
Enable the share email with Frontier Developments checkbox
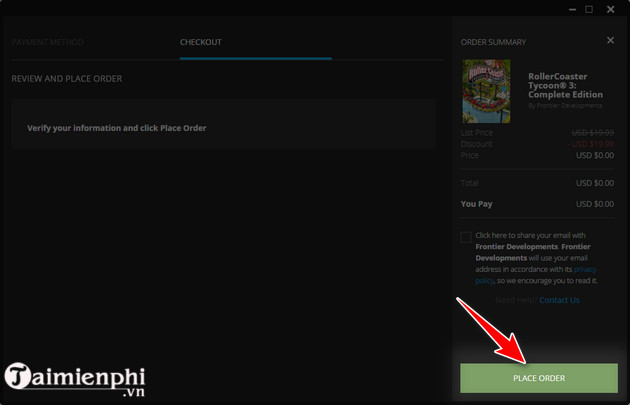(466, 237)
